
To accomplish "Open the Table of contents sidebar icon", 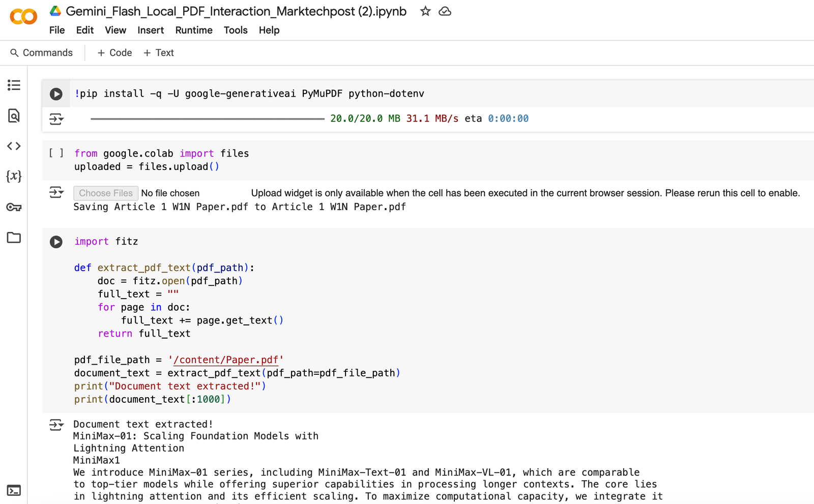I will pyautogui.click(x=14, y=85).
